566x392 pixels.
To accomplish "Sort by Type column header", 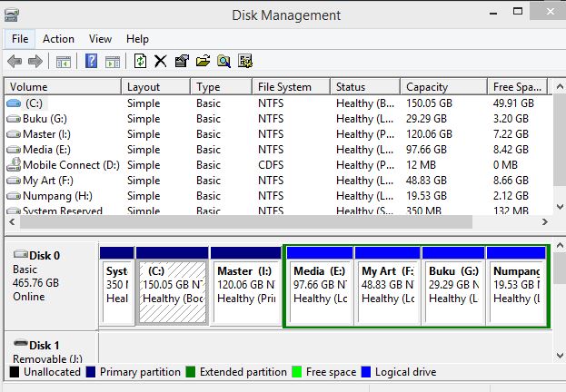I will click(x=221, y=87).
